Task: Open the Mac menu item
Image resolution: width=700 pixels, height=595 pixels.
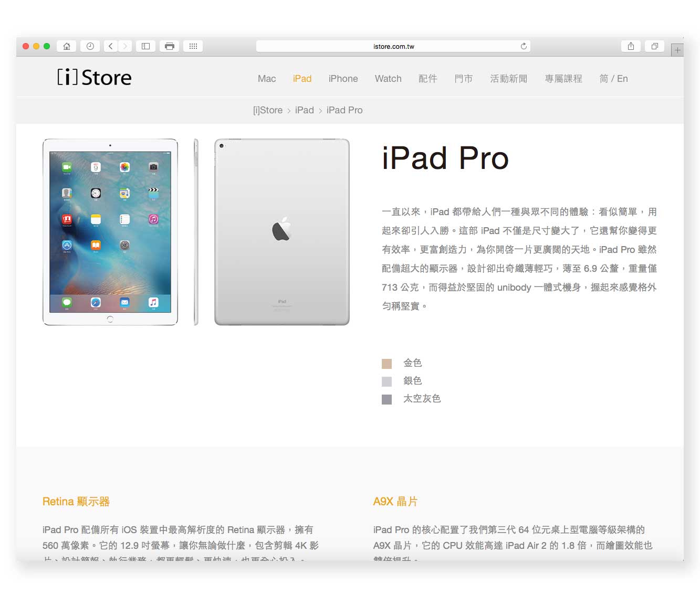Action: pos(267,79)
